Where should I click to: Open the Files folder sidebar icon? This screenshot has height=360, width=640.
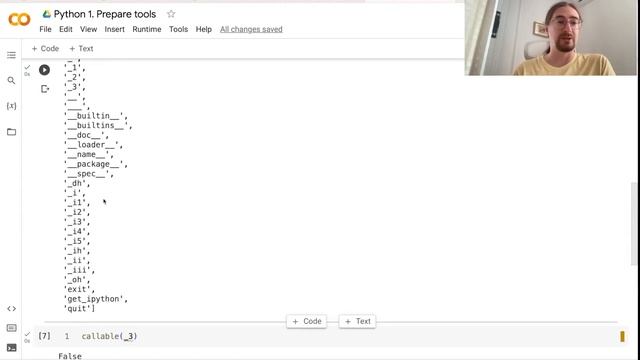click(11, 132)
